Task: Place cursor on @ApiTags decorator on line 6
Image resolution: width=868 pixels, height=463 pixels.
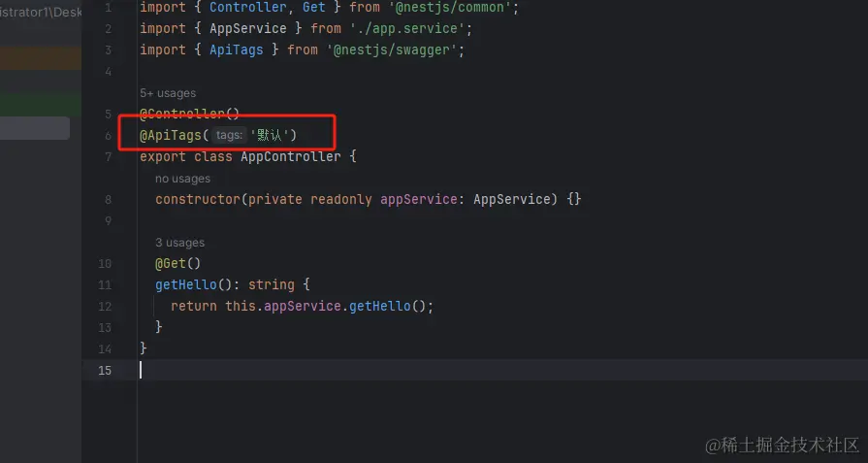Action: 171,135
